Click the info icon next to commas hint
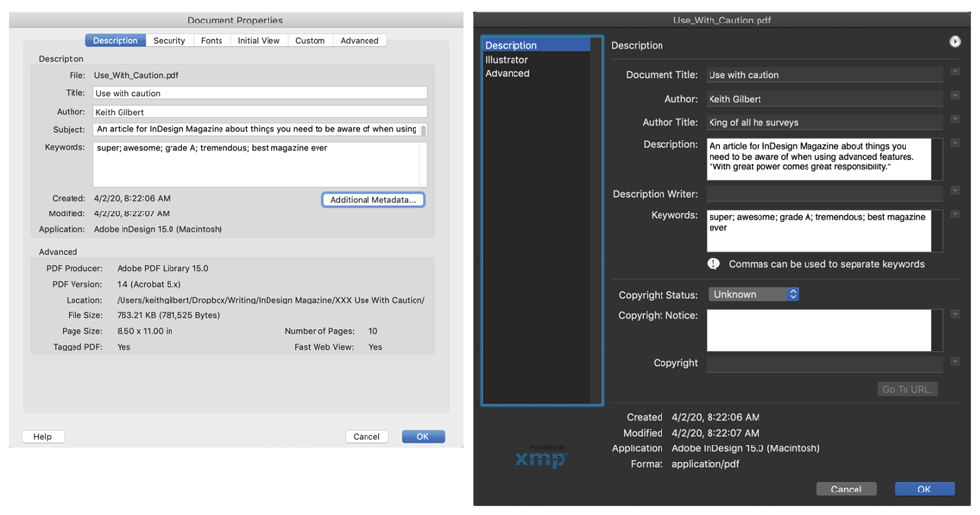 pos(713,264)
